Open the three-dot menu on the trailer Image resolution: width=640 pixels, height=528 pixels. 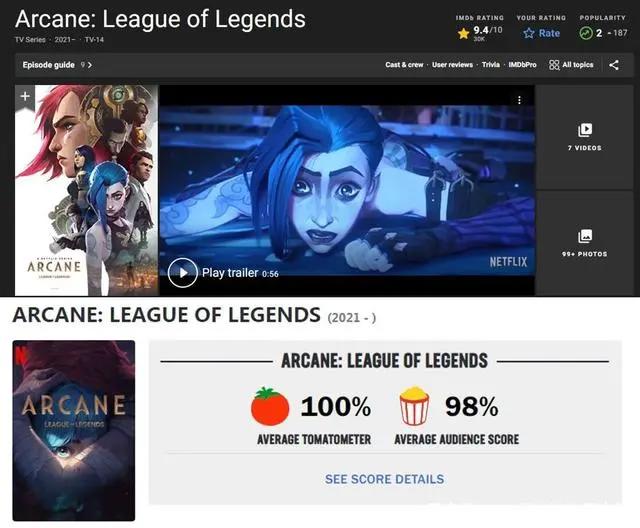click(x=519, y=100)
